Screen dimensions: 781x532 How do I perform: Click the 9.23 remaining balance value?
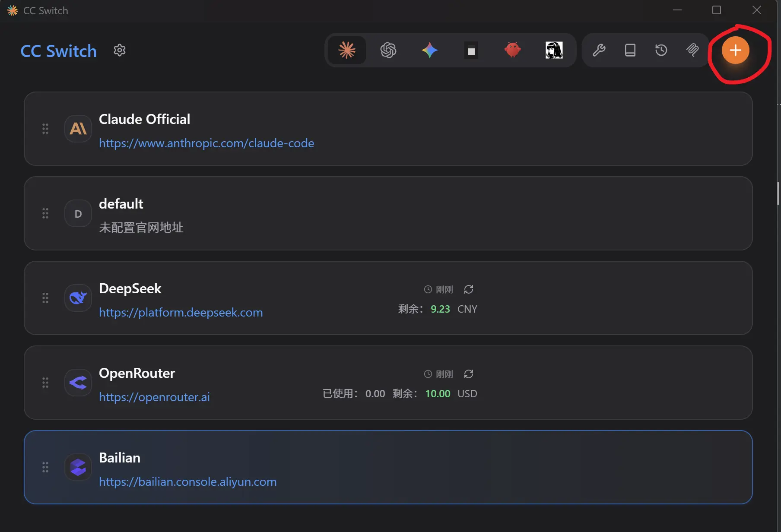click(440, 309)
